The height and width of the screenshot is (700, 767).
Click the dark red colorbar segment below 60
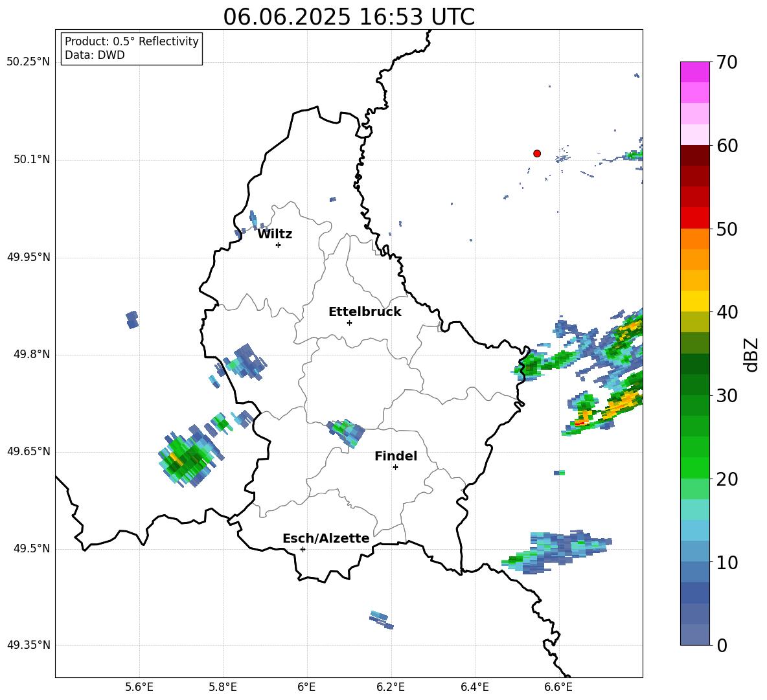694,155
